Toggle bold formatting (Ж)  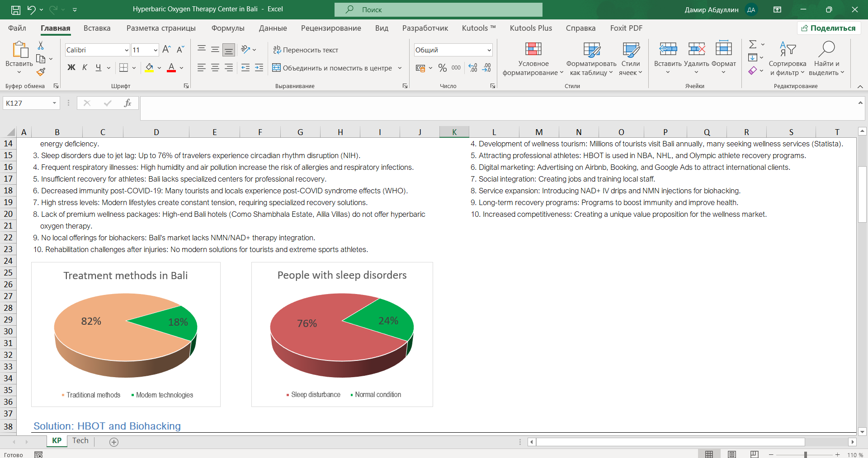pyautogui.click(x=71, y=68)
